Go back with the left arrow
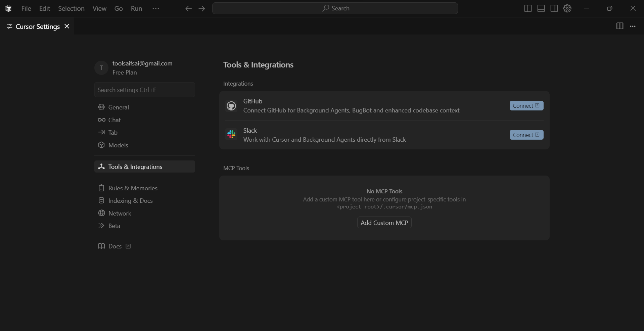Viewport: 644px width, 331px height. tap(188, 9)
